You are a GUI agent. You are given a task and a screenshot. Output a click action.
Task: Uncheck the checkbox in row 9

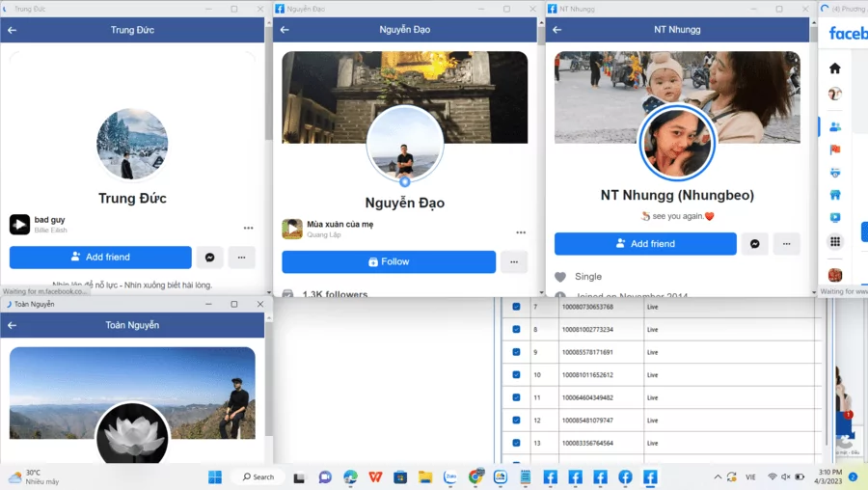[x=516, y=352]
